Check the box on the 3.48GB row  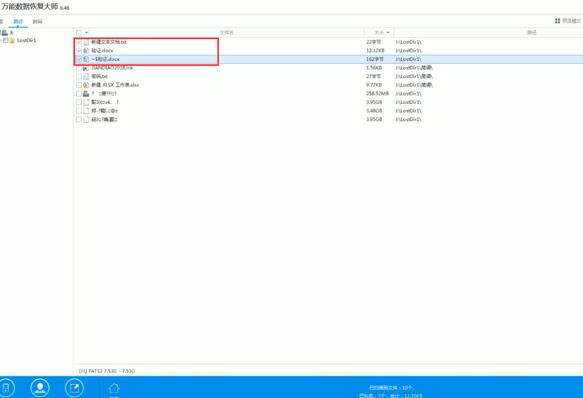coord(79,111)
